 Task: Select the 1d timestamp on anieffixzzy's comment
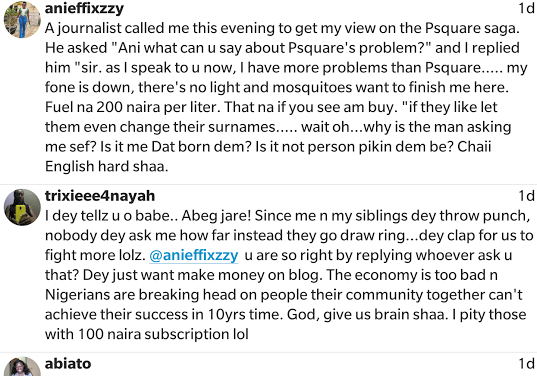pyautogui.click(x=527, y=8)
